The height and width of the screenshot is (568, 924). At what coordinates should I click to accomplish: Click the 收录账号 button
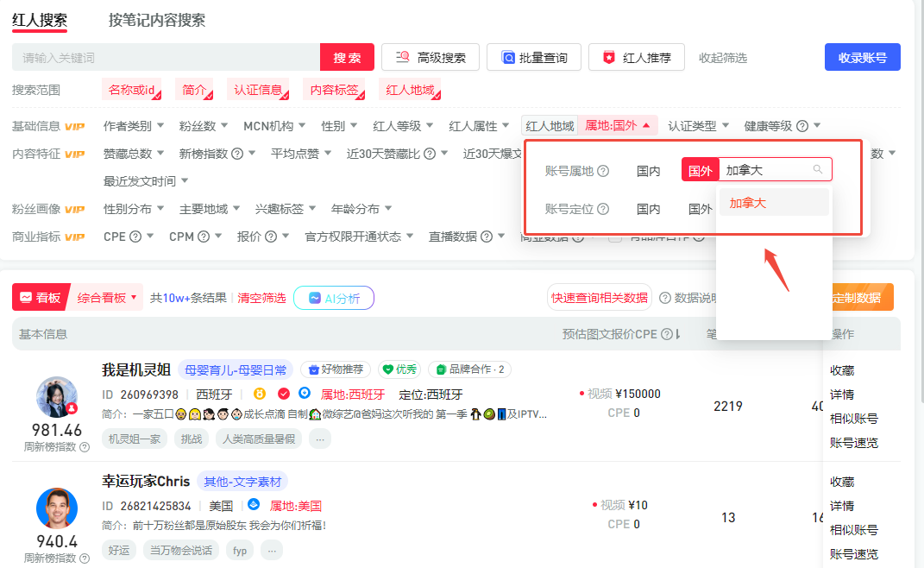pyautogui.click(x=862, y=57)
